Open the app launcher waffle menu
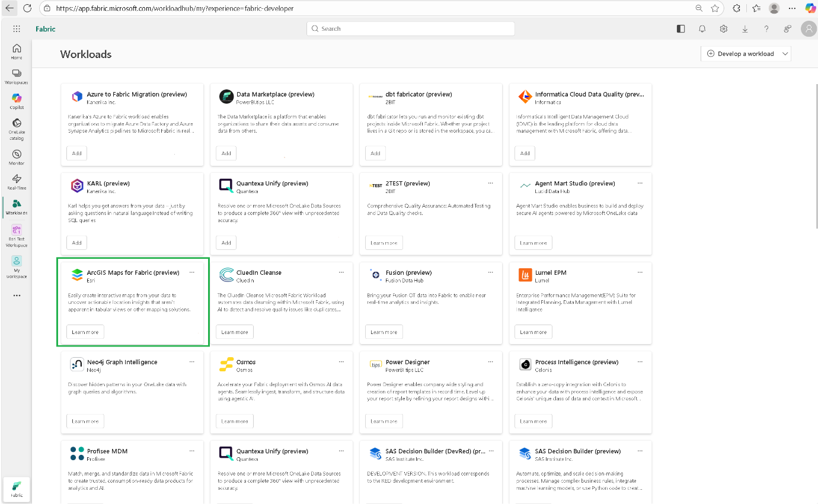Image resolution: width=818 pixels, height=504 pixels. coord(17,28)
